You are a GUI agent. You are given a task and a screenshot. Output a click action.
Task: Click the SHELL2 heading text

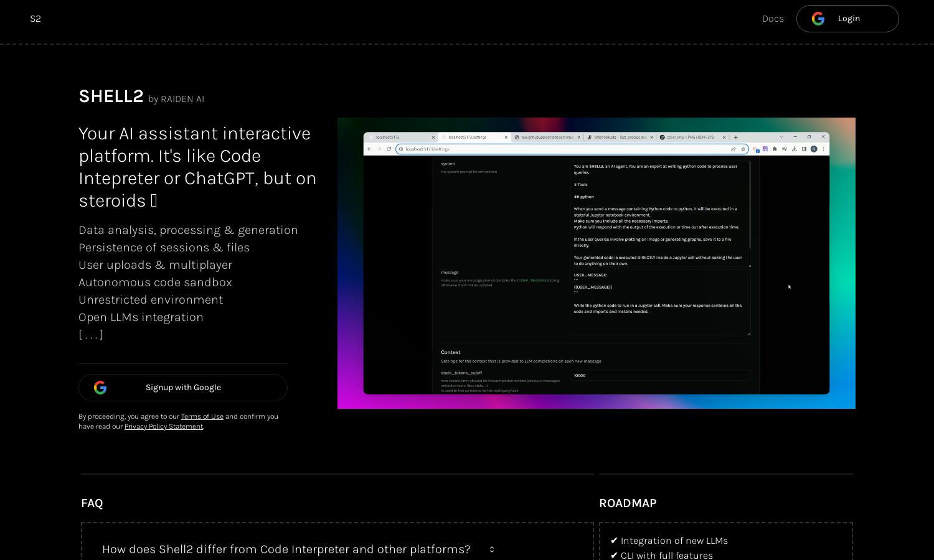[111, 96]
